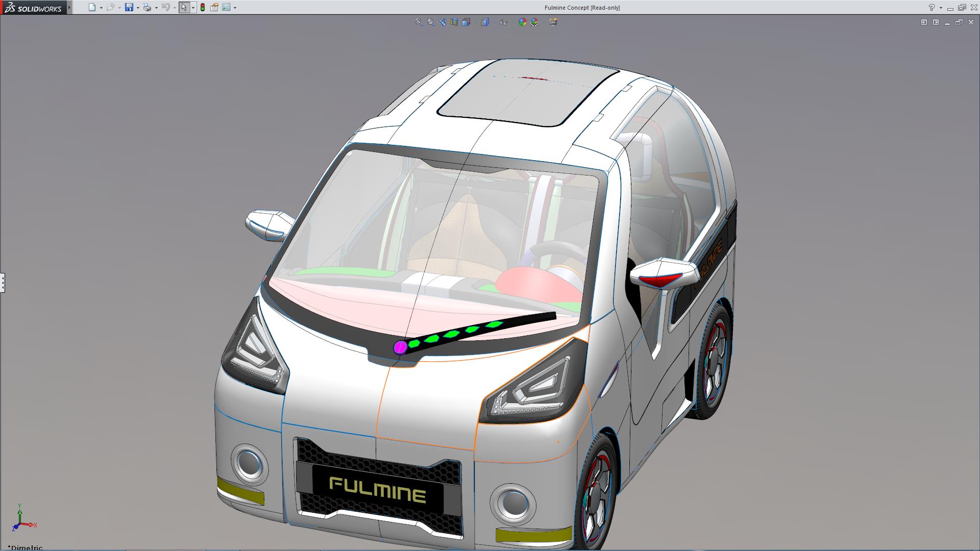This screenshot has width=980, height=551.
Task: Click the Zoom to Fit magnifier icon
Action: tap(419, 22)
